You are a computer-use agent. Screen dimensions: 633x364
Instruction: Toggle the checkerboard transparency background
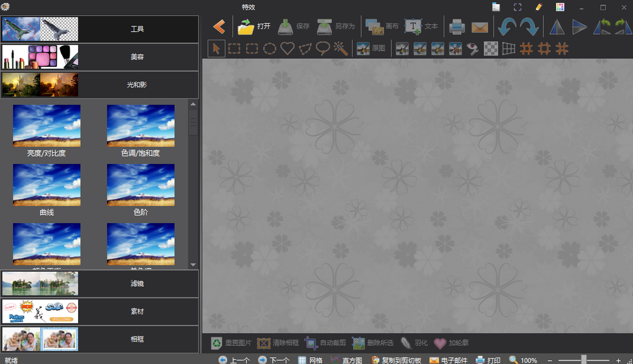pyautogui.click(x=491, y=49)
